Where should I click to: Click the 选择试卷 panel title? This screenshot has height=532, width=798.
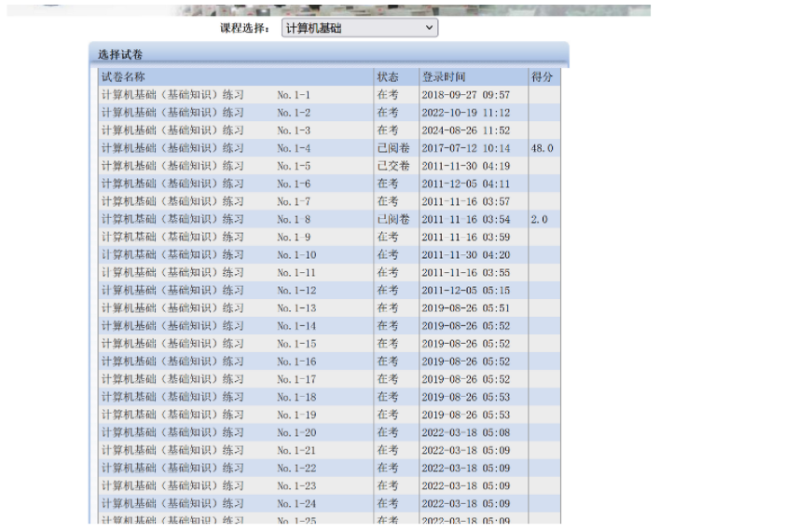pyautogui.click(x=120, y=54)
